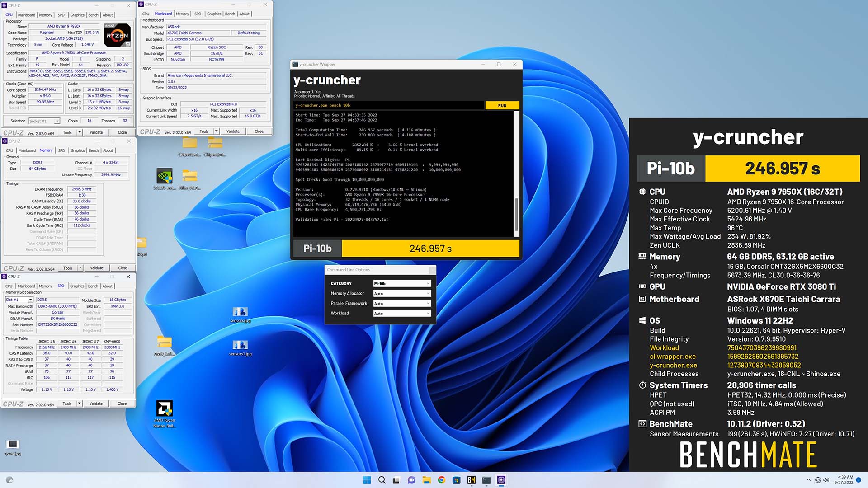Image resolution: width=868 pixels, height=488 pixels.
Task: Select the OS icon in the BenchMate panel
Action: click(642, 320)
